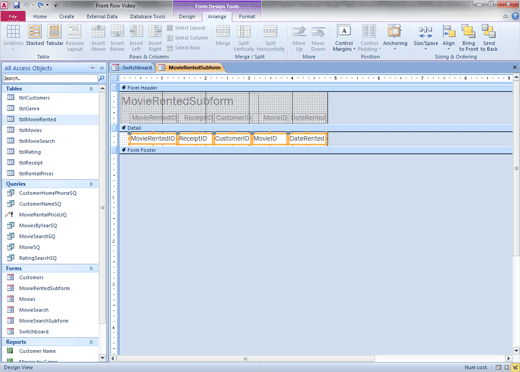Select the tblReceipt table

point(51,163)
